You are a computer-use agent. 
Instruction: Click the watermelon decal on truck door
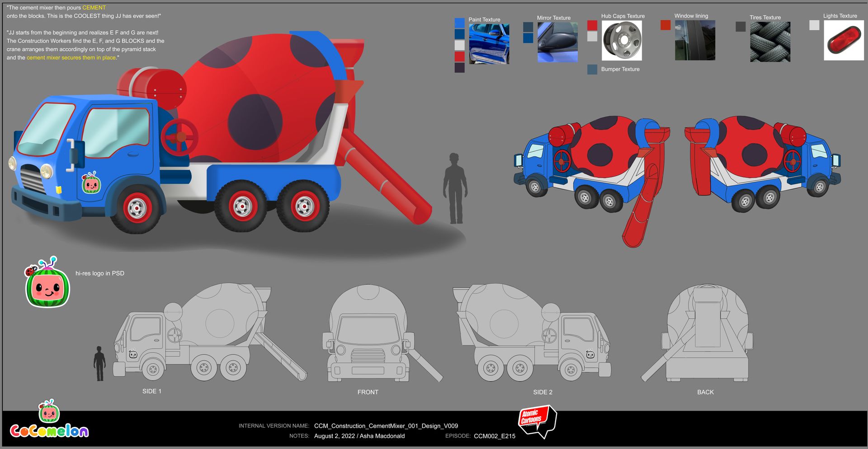tap(91, 183)
